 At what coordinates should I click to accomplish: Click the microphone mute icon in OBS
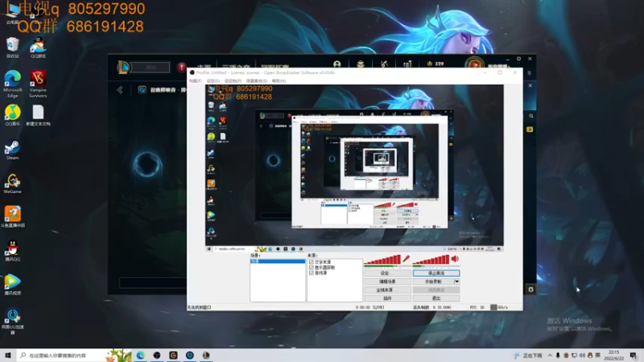click(406, 258)
